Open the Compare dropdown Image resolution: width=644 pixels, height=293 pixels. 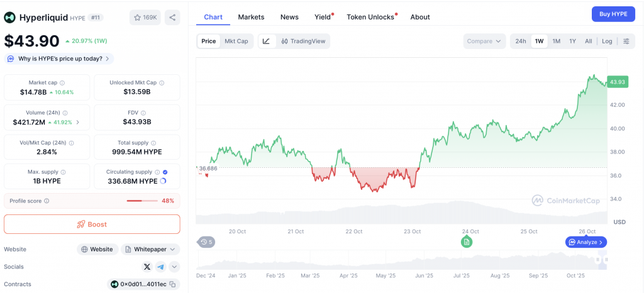pos(484,41)
